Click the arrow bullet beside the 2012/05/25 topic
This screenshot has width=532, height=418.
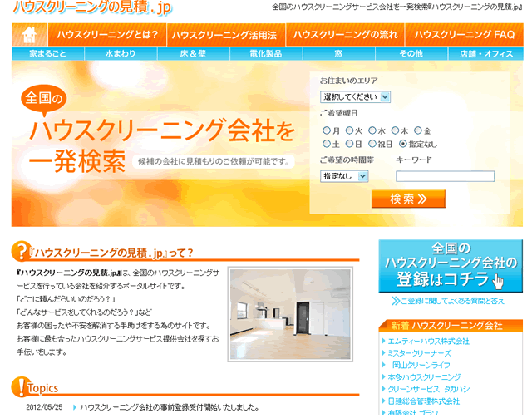tap(75, 407)
